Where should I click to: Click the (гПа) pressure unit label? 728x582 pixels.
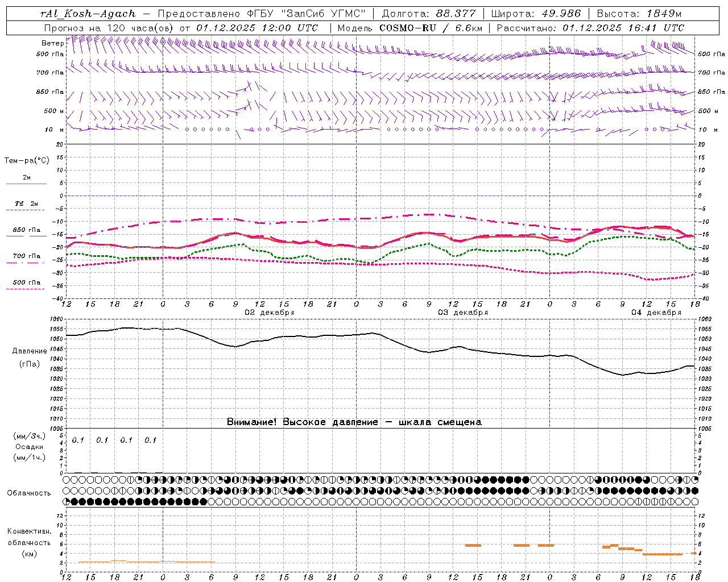30,364
